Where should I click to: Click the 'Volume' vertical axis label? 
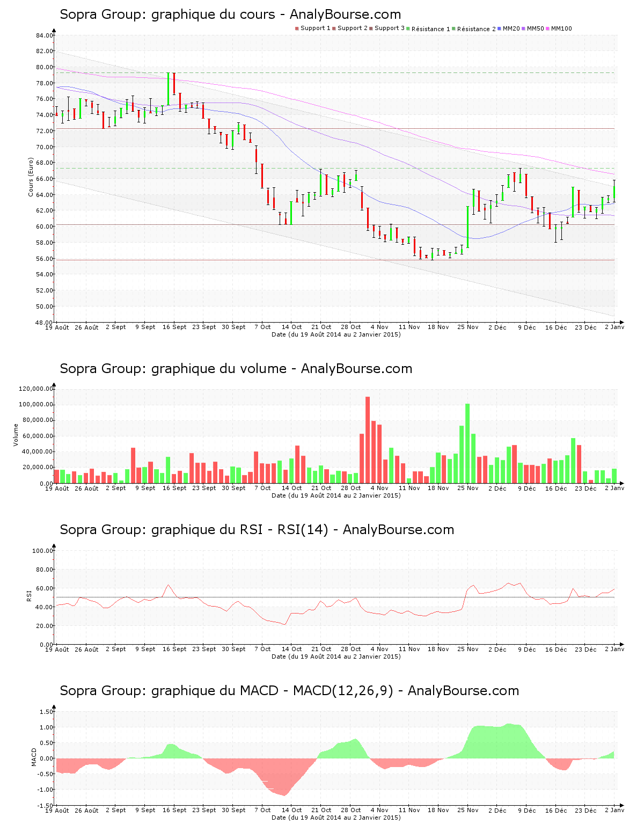point(16,435)
